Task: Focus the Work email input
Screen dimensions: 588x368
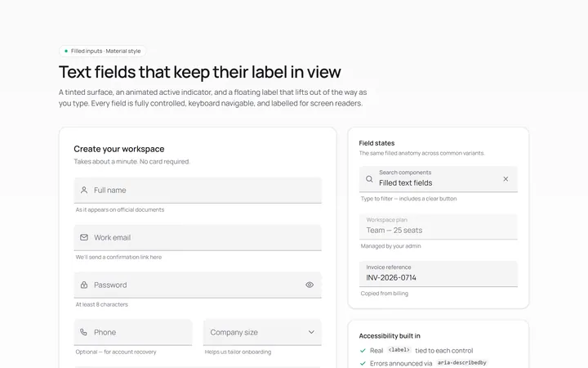Action: 198,237
